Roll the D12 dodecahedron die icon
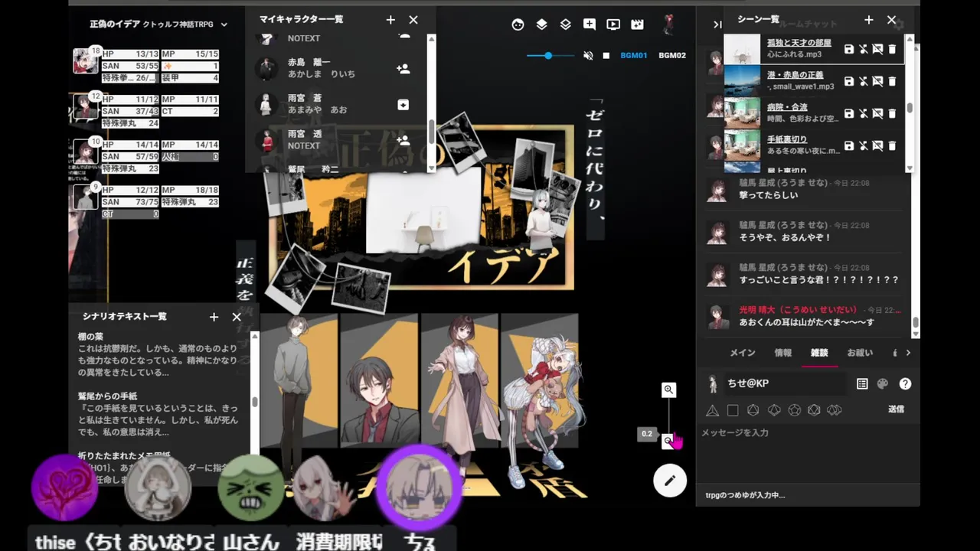 point(794,410)
